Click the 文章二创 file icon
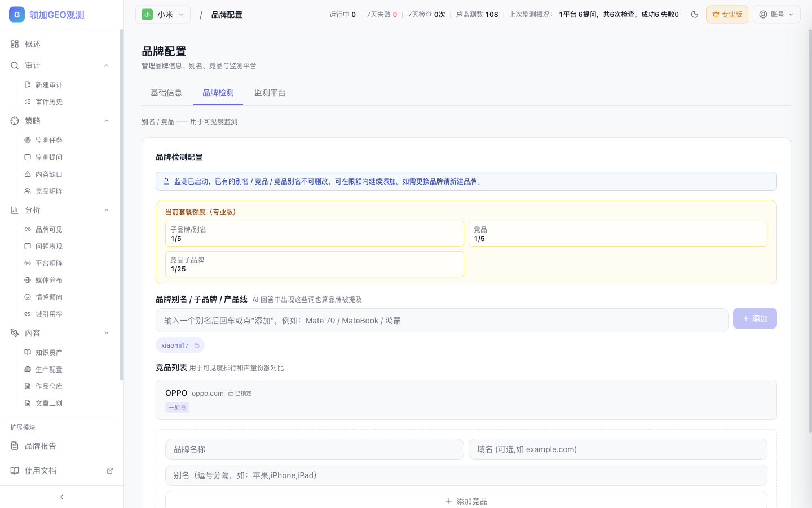 (x=28, y=403)
